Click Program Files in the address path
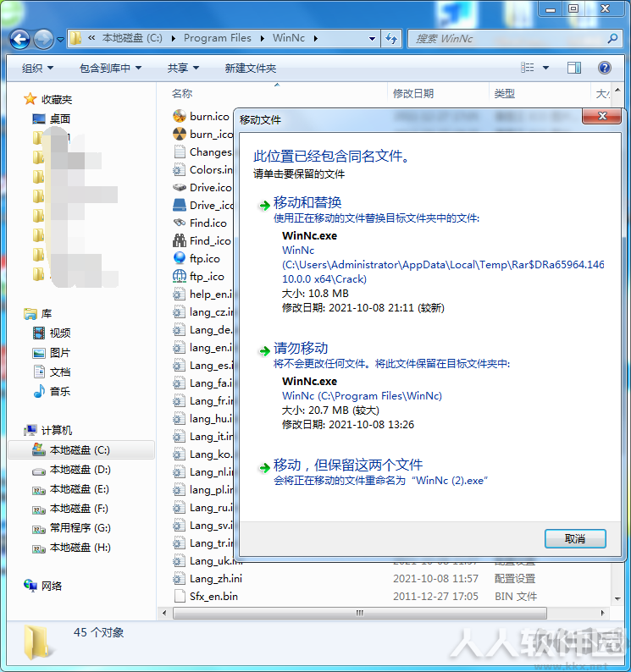Viewport: 631px width, 672px height. click(x=218, y=38)
